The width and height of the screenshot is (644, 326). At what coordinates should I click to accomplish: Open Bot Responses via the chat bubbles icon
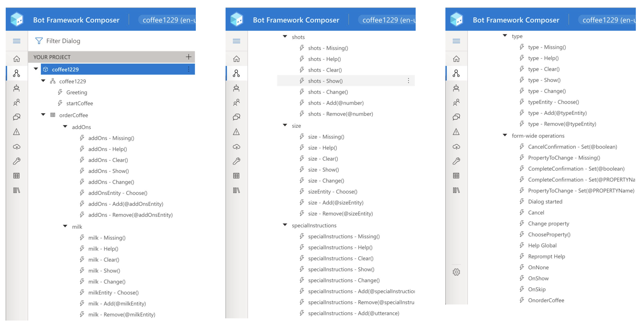click(x=17, y=116)
